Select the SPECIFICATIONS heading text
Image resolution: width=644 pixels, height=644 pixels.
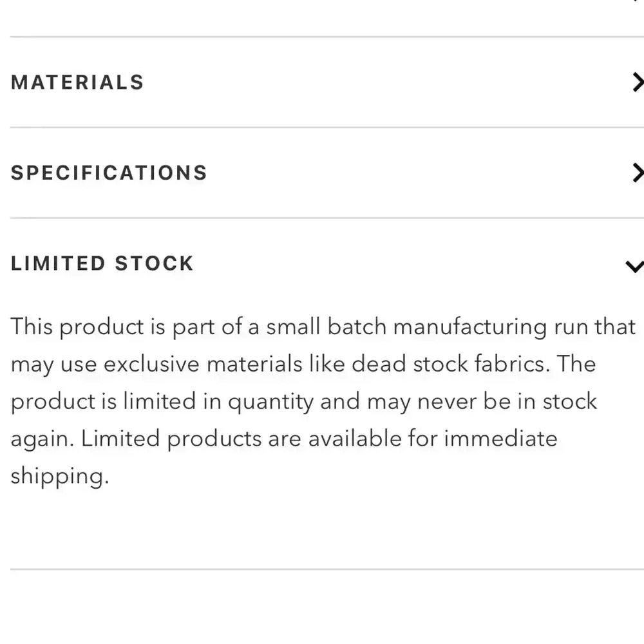tap(109, 173)
